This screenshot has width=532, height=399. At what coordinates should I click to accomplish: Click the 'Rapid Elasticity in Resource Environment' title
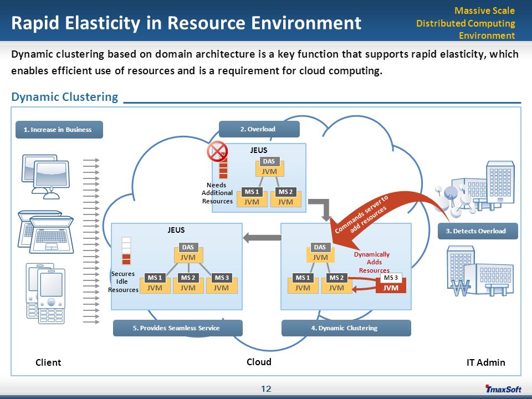pos(186,23)
